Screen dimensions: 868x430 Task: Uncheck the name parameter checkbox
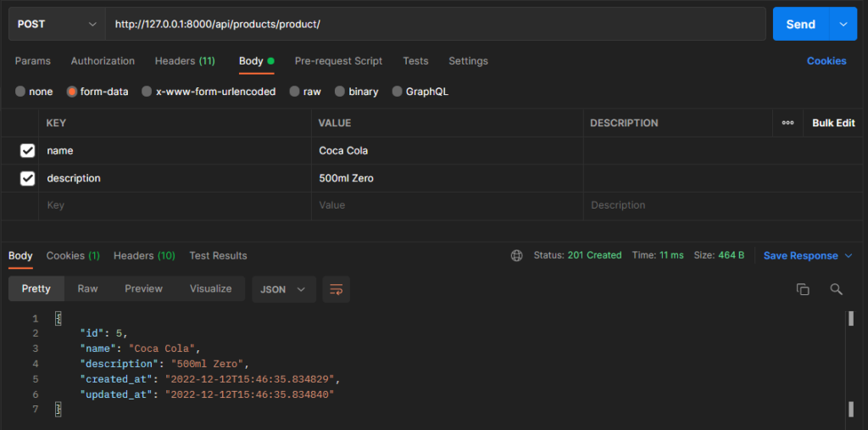pos(27,151)
